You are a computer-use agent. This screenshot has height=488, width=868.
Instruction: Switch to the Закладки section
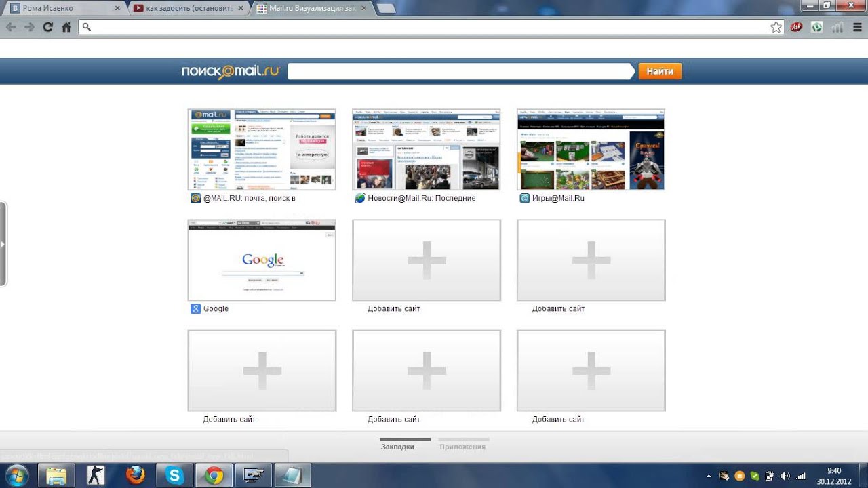coord(397,447)
